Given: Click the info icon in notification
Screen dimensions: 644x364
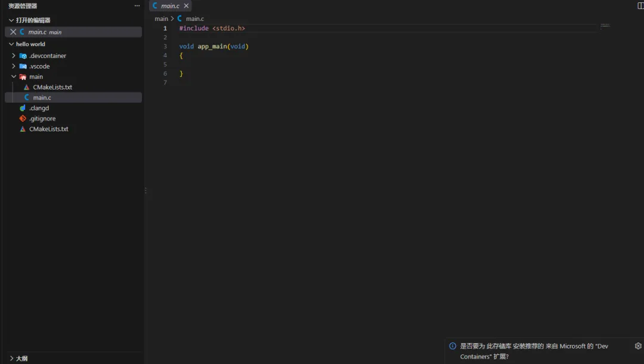Looking at the screenshot, I should point(453,346).
